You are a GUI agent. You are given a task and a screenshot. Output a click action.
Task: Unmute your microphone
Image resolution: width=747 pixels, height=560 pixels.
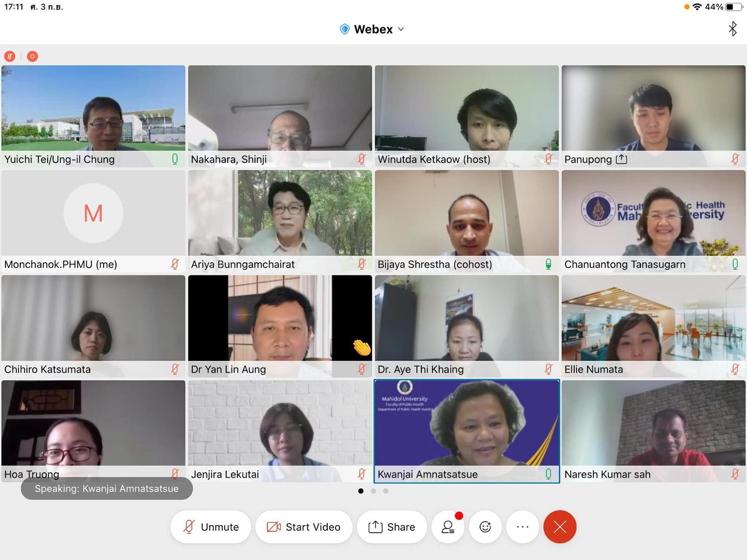[211, 527]
